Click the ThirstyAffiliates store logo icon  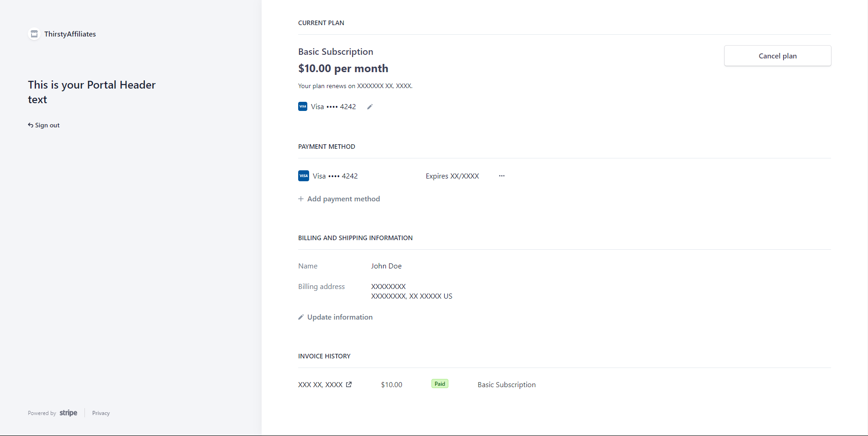pyautogui.click(x=34, y=34)
